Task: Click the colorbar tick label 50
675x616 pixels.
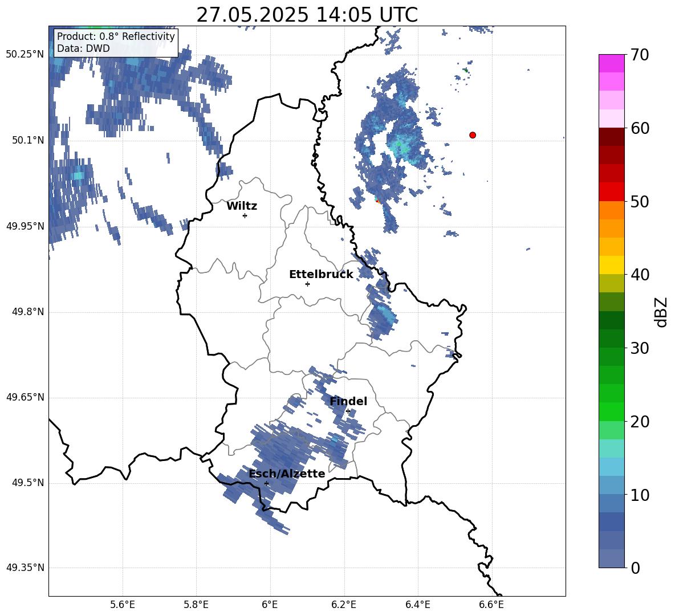Action: [640, 201]
